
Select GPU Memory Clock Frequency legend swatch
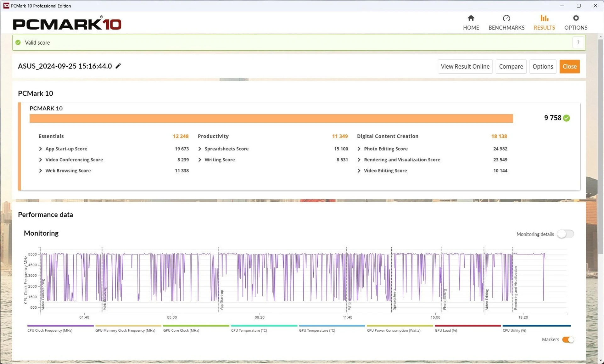(x=128, y=326)
